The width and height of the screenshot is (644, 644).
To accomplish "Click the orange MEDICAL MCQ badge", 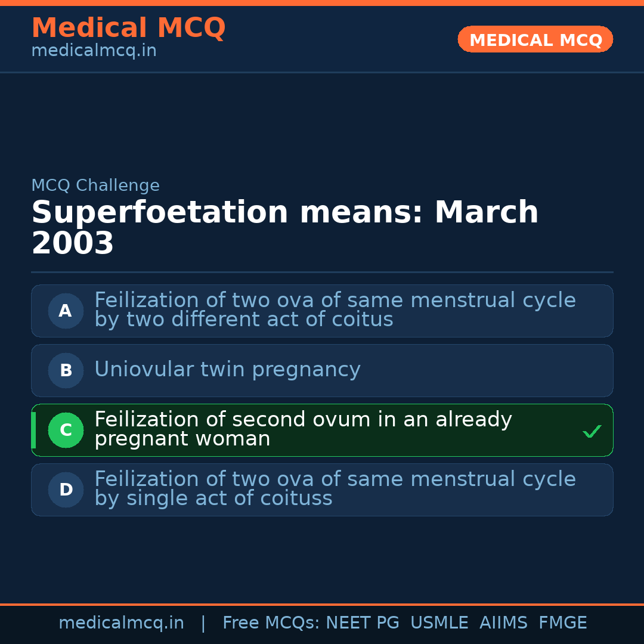I will (535, 39).
